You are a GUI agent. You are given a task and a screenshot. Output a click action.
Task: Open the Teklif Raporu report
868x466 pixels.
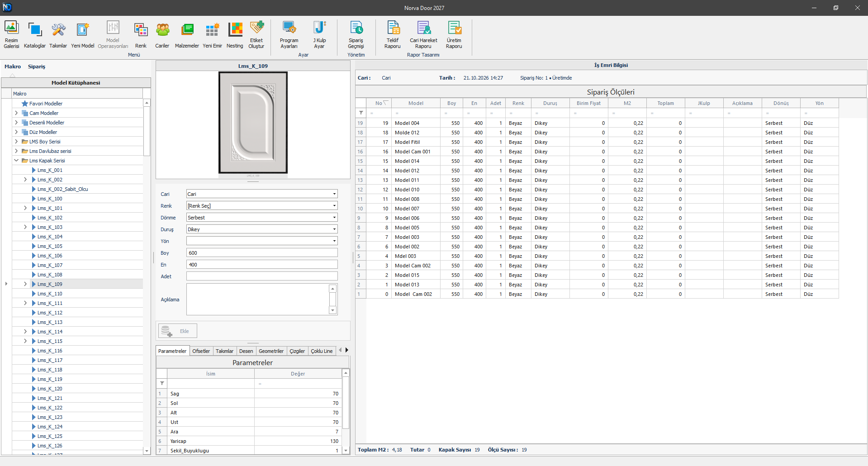coord(393,34)
